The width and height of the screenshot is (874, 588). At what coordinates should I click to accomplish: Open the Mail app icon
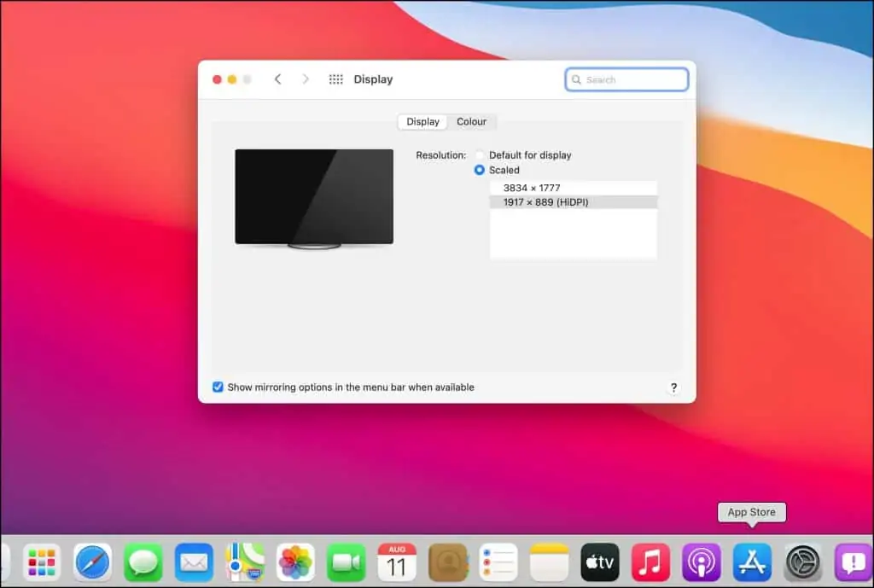[x=194, y=562]
